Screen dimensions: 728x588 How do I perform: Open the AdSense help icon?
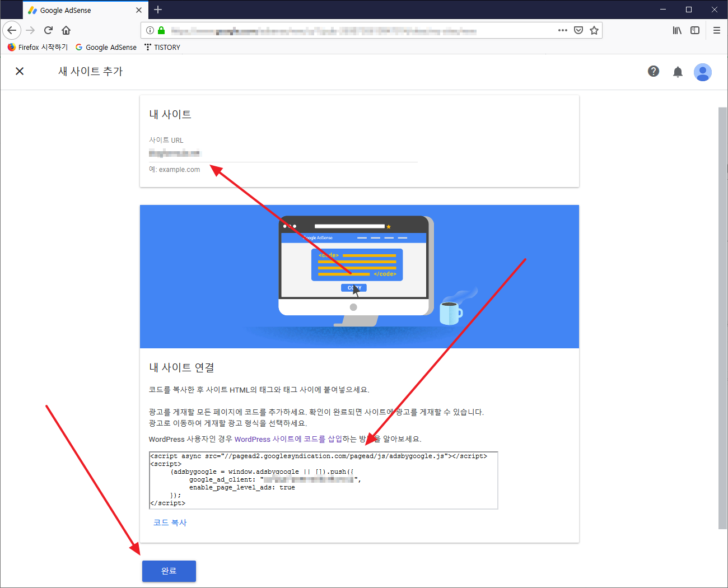click(x=654, y=71)
